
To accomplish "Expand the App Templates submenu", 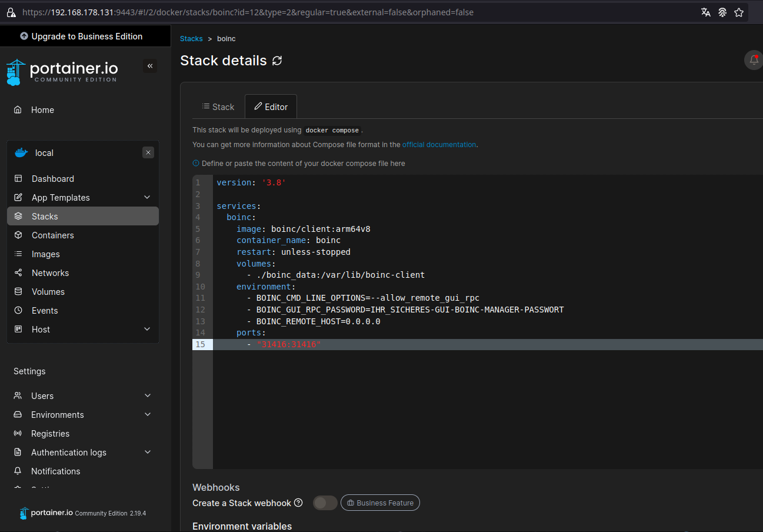I will [x=147, y=198].
